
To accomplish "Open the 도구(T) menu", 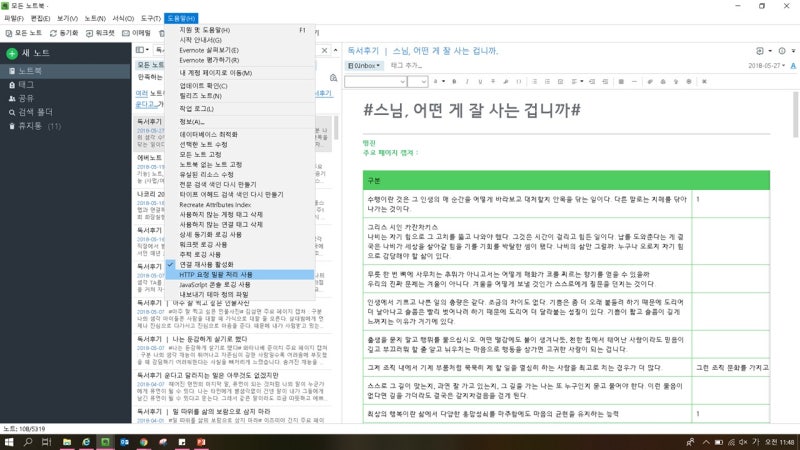I will [151, 18].
